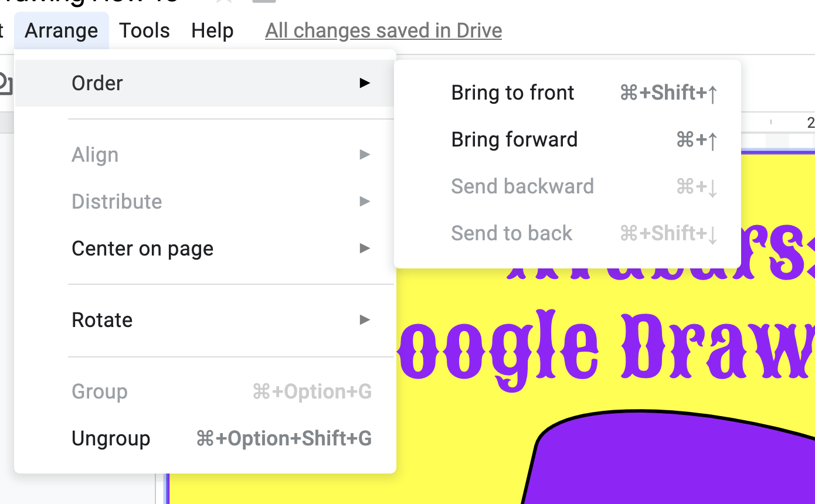Open the Tools menu

[144, 30]
